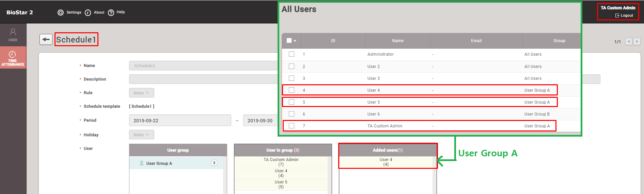This screenshot has width=644, height=194.
Task: Open the USER sidebar section
Action: [13, 35]
